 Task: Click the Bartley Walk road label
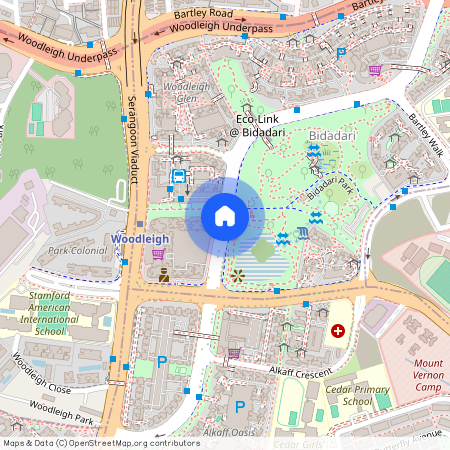(x=426, y=135)
